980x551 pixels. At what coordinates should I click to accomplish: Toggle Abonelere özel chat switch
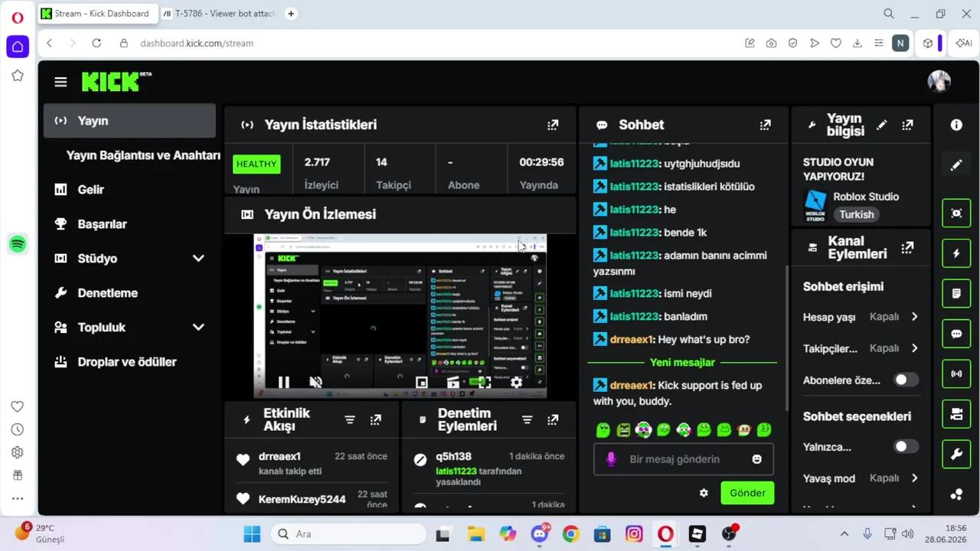pos(906,380)
